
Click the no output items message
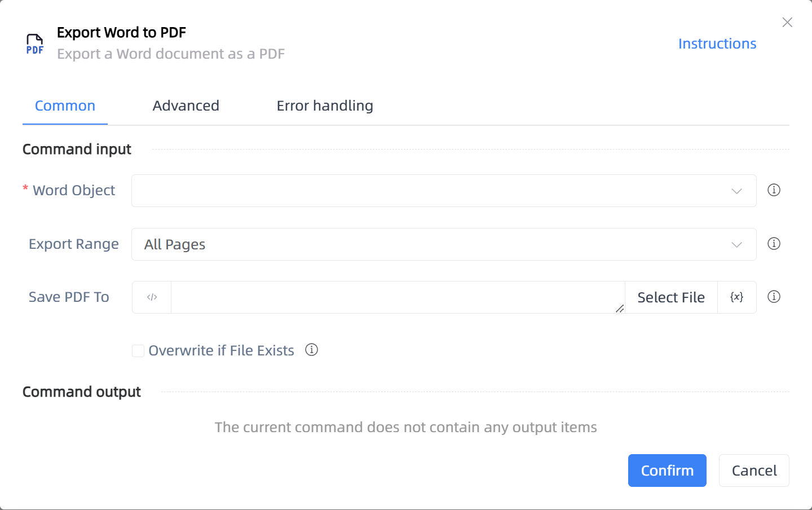tap(406, 428)
